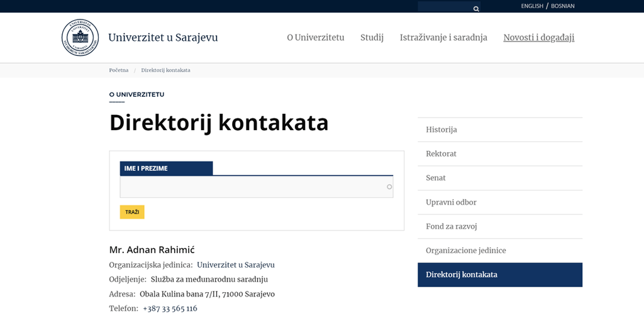Open the O Univerzitetu menu

pyautogui.click(x=316, y=37)
